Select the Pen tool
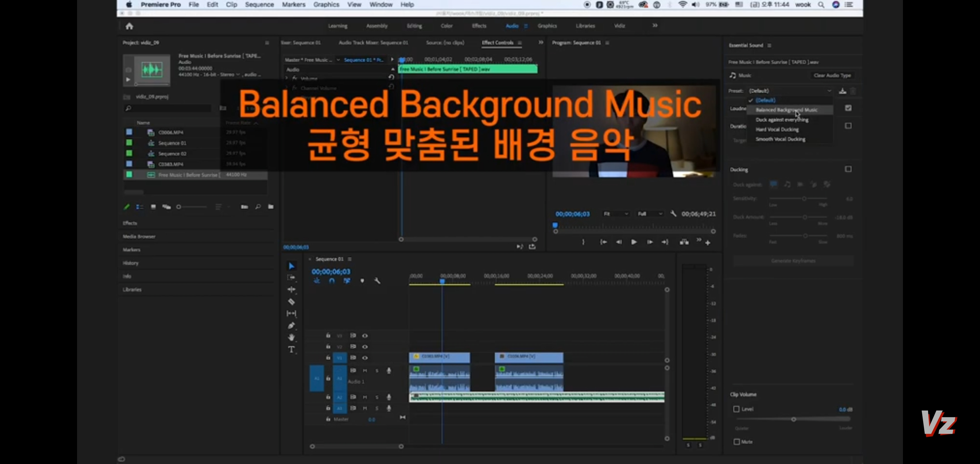This screenshot has height=464, width=980. (291, 325)
